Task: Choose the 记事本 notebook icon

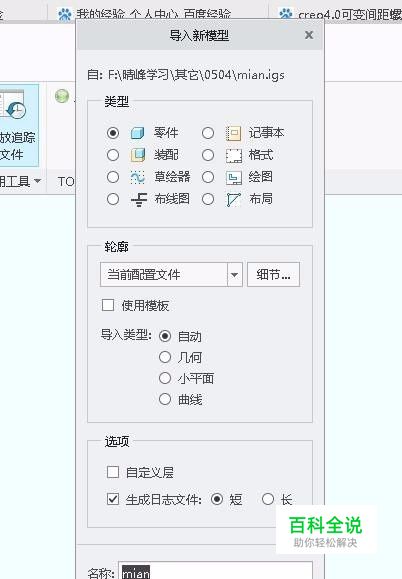Action: coord(234,133)
